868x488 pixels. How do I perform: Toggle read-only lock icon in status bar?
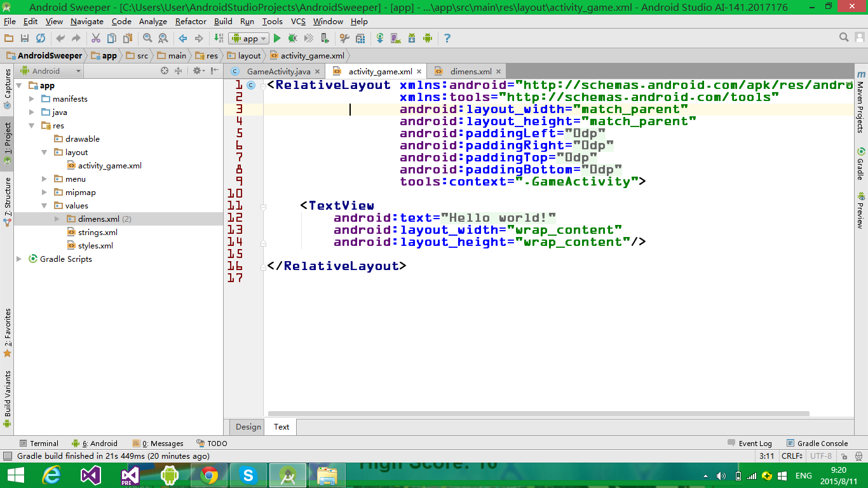point(844,456)
